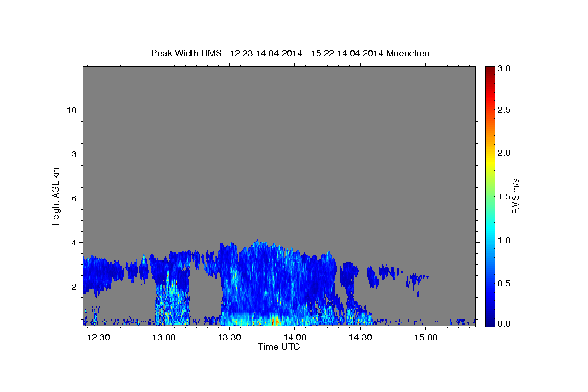The width and height of the screenshot is (588, 392).
Task: Select the plot title Peak Width RMS
Action: pyautogui.click(x=186, y=53)
